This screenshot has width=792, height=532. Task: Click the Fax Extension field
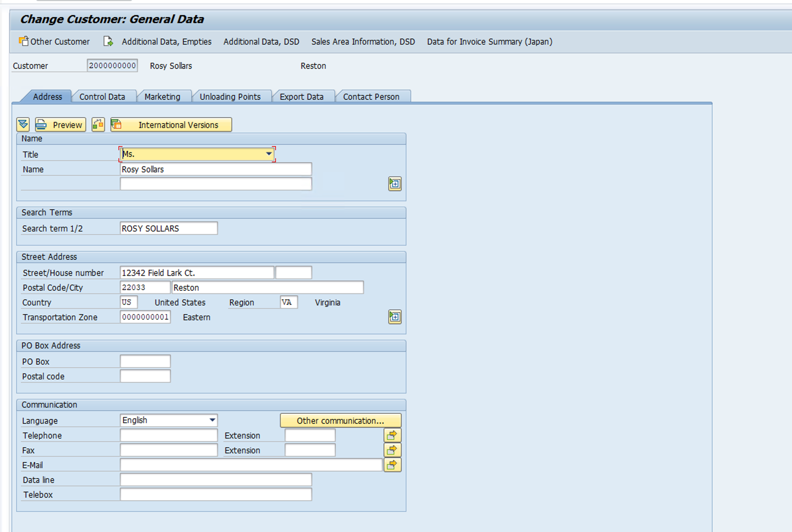pos(310,450)
